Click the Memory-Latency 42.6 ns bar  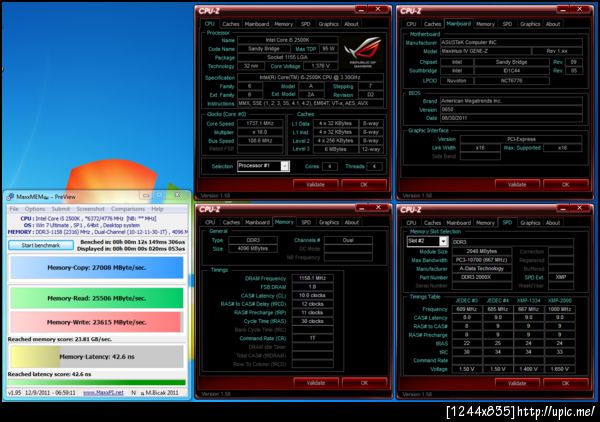[97, 357]
